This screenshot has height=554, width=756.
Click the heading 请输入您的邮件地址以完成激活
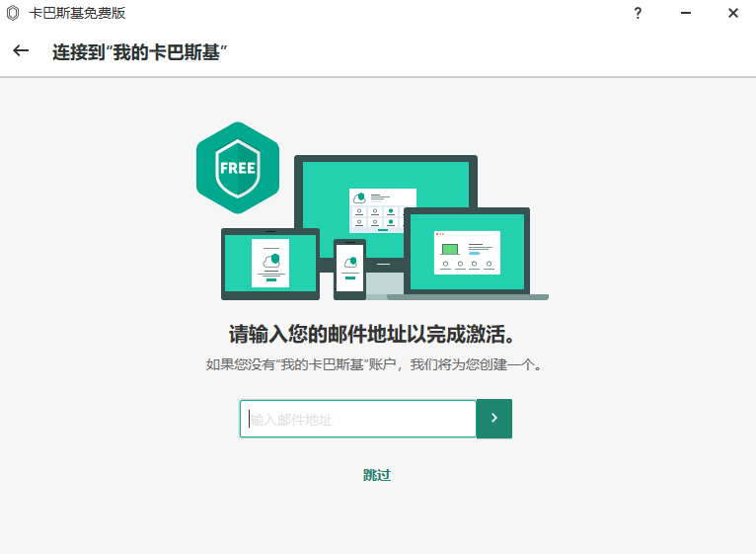(x=372, y=334)
